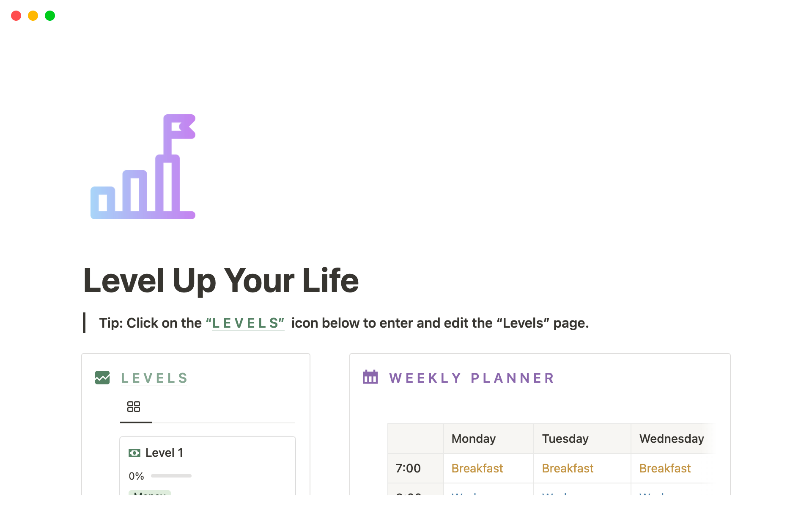Click the purple calendar icon beside WEEKLY PLANNER

pyautogui.click(x=370, y=378)
